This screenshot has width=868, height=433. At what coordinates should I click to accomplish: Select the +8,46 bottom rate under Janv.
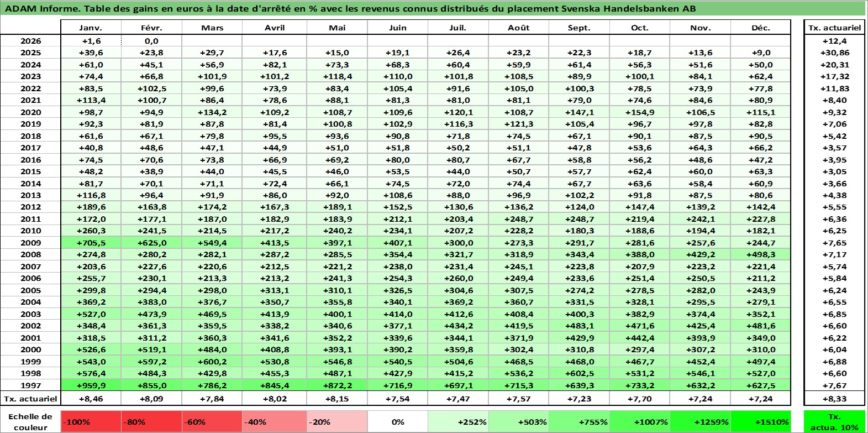pos(91,399)
